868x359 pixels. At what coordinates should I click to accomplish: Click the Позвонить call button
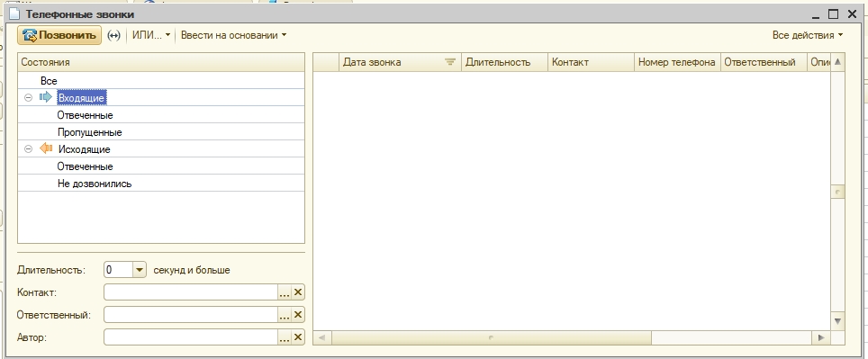tap(59, 35)
